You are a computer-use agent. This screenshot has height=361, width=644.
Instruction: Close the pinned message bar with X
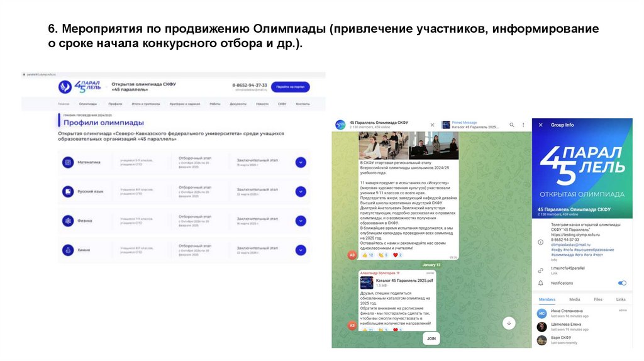(432, 125)
